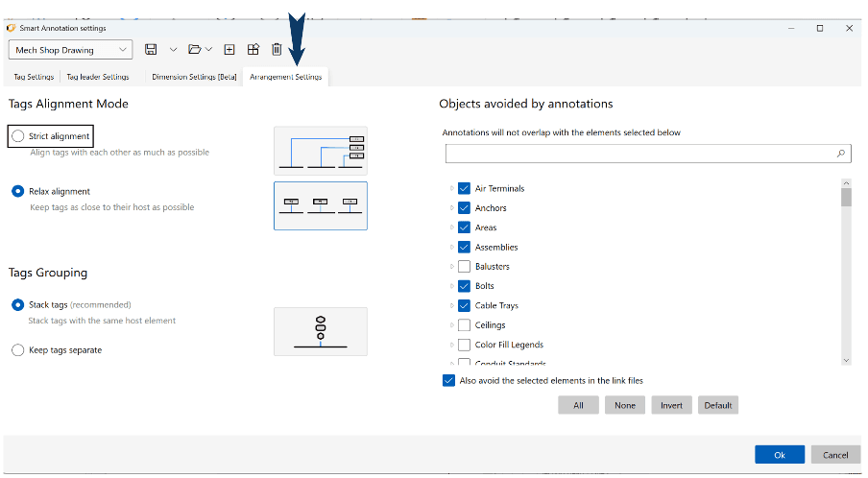Expand the Assemblies tree node
The width and height of the screenshot is (868, 478).
[451, 248]
